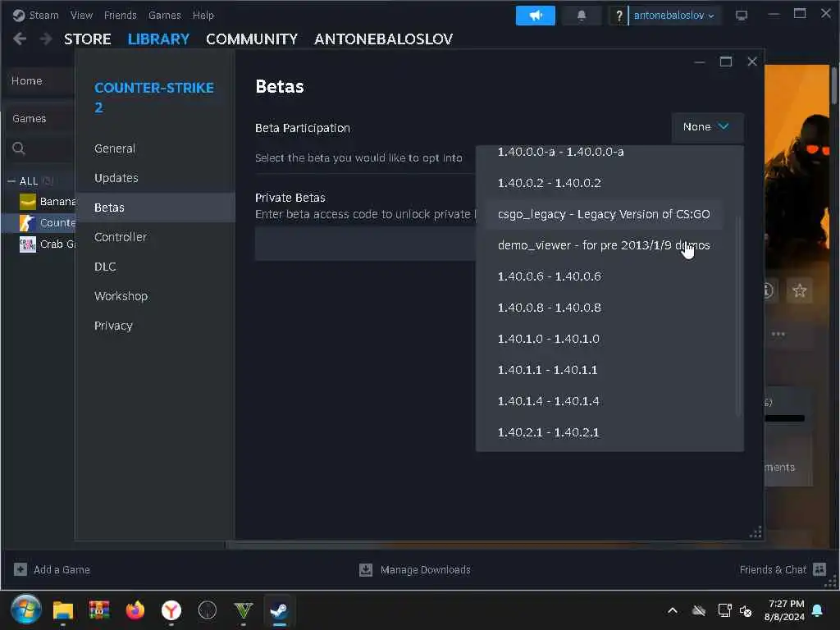Open the ANTONEBALOSLOV profile tab

[x=383, y=39]
